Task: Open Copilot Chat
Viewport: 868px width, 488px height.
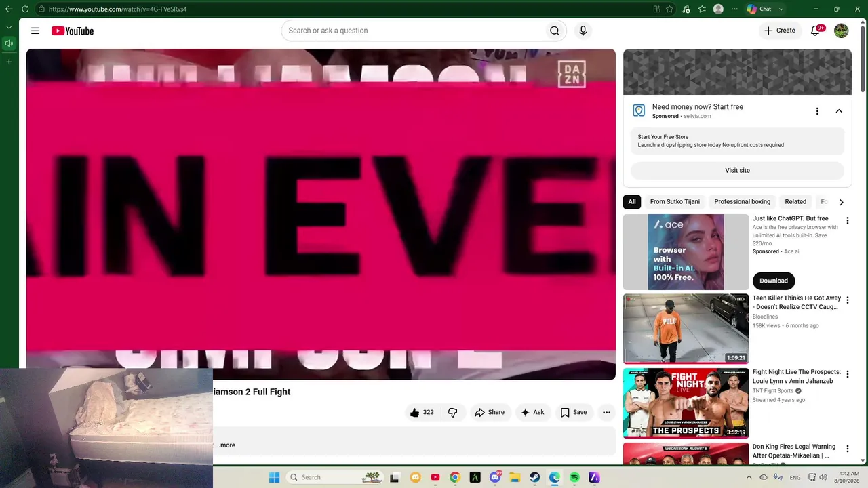Action: pyautogui.click(x=759, y=9)
